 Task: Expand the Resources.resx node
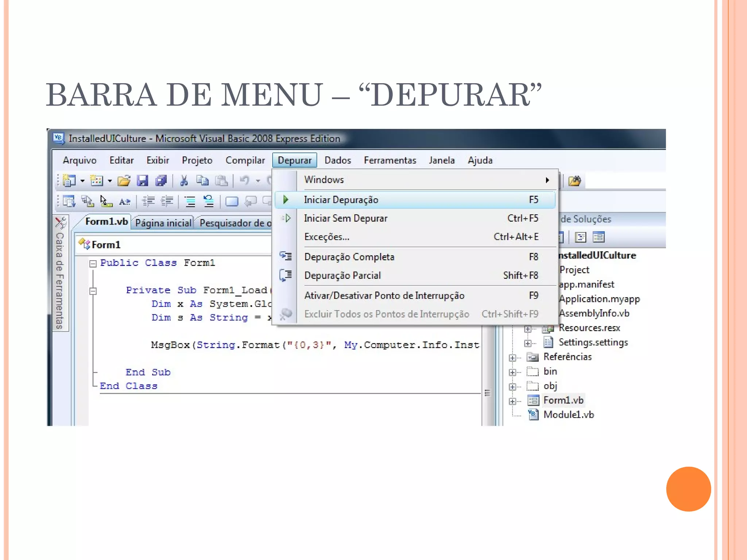(528, 329)
